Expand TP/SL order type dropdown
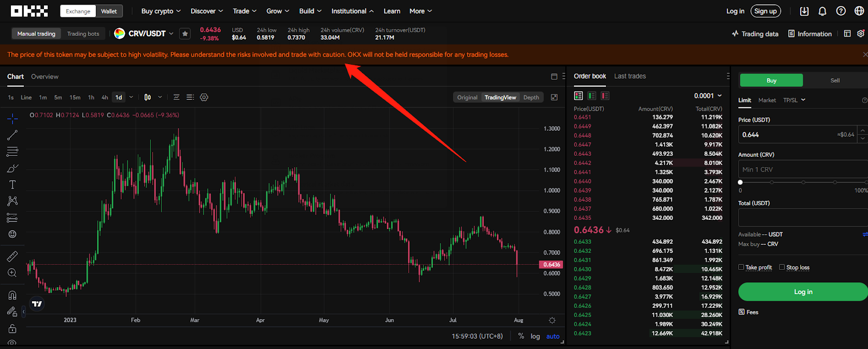 [x=794, y=100]
